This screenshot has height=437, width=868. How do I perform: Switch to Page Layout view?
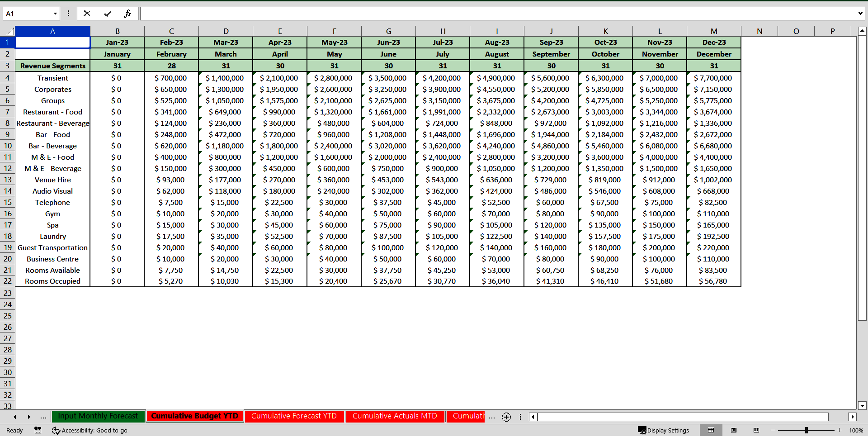[x=734, y=430]
